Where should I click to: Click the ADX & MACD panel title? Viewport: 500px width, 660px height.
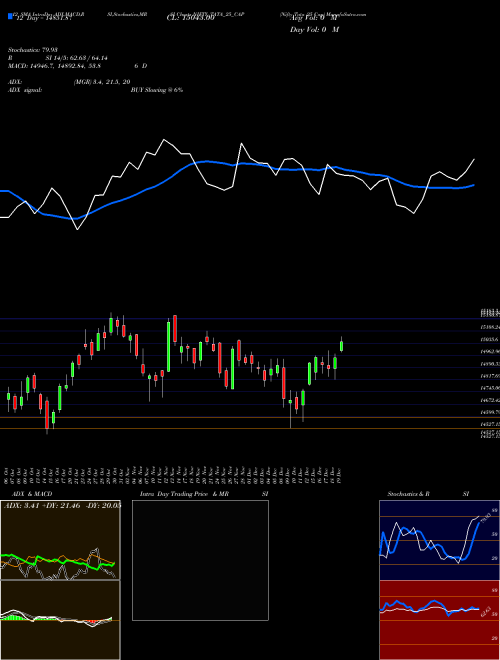[32, 494]
